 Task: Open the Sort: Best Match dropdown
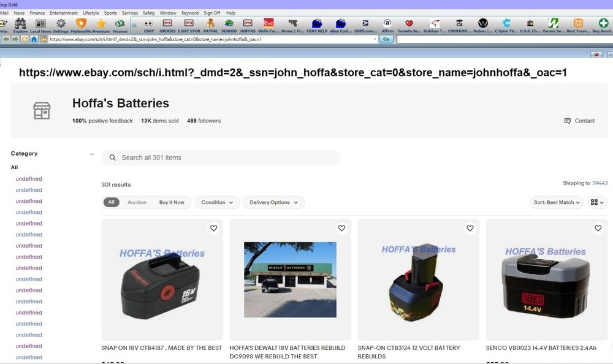(x=557, y=202)
